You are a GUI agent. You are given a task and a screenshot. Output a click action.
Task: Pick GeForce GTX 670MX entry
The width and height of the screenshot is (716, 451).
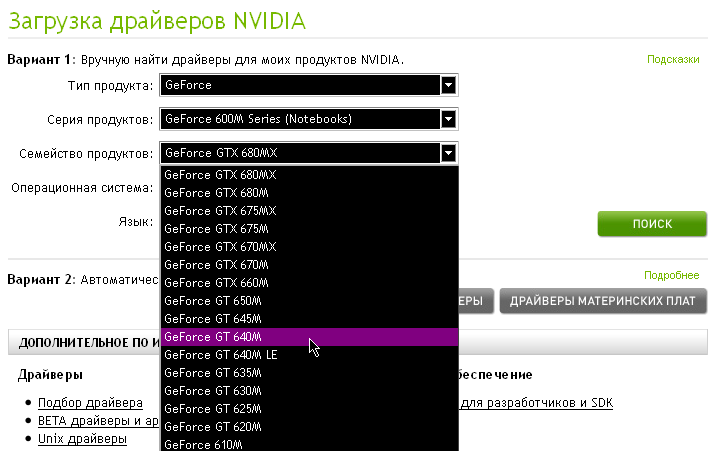(x=309, y=247)
